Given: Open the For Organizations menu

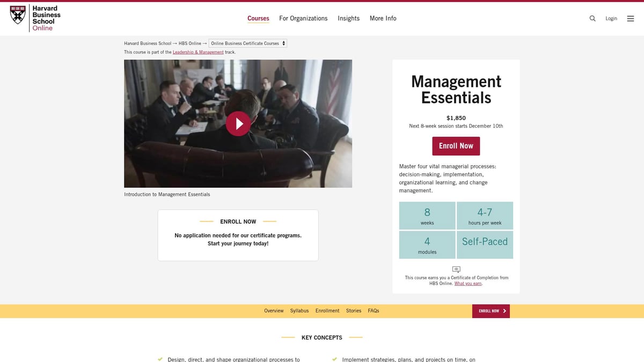Looking at the screenshot, I should click(x=303, y=18).
